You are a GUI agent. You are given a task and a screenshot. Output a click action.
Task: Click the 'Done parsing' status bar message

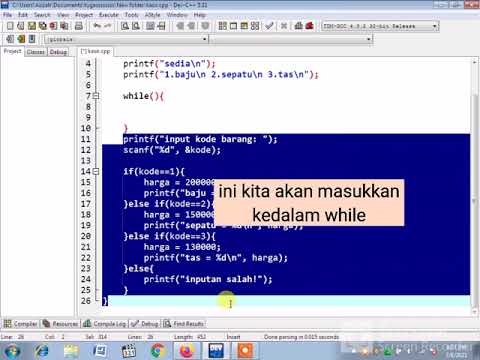pyautogui.click(x=301, y=337)
